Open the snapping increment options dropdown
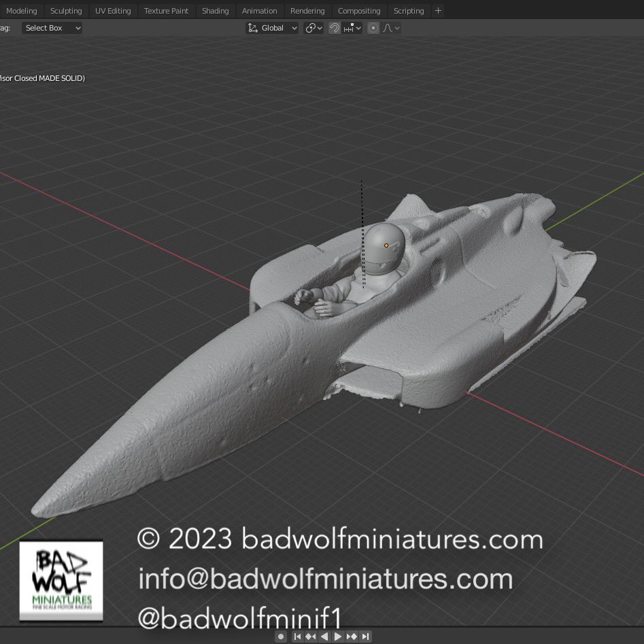This screenshot has height=644, width=644. [352, 28]
